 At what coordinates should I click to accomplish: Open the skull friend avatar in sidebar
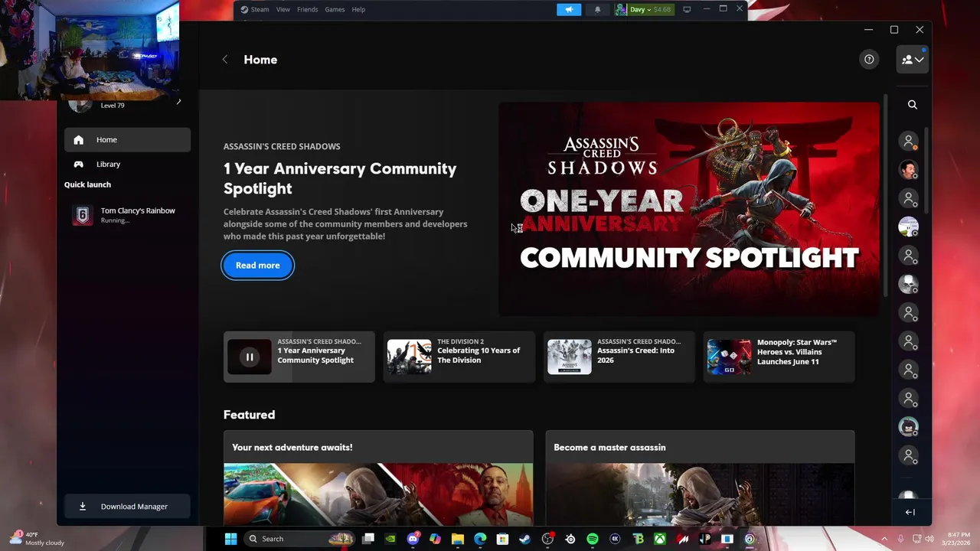click(x=909, y=285)
